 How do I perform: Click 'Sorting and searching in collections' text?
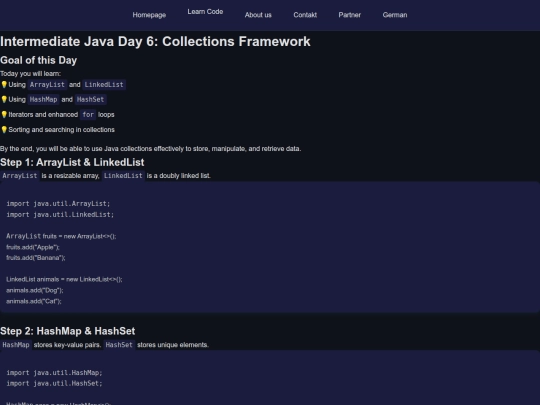tap(61, 129)
